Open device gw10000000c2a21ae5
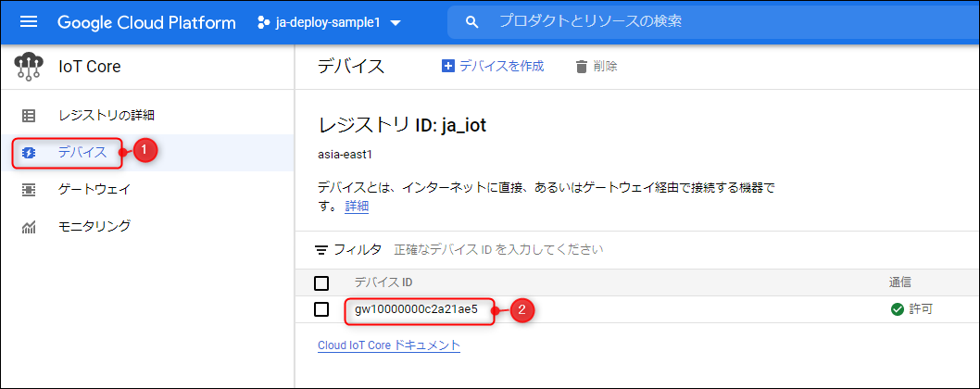 tap(416, 309)
